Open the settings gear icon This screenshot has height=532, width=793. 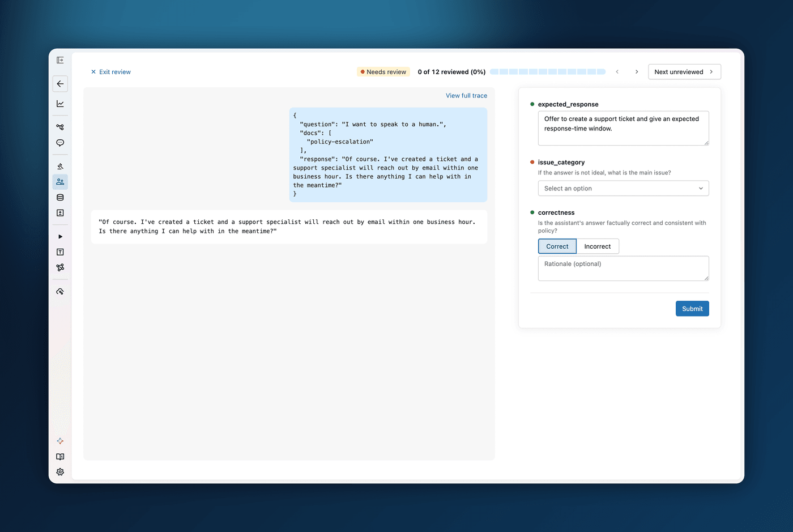[60, 472]
